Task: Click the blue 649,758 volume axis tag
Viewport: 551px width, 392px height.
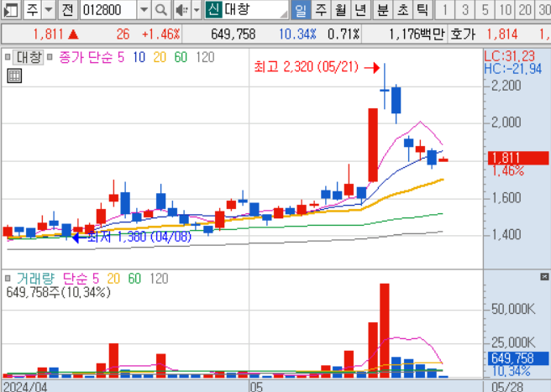Action: coord(518,358)
